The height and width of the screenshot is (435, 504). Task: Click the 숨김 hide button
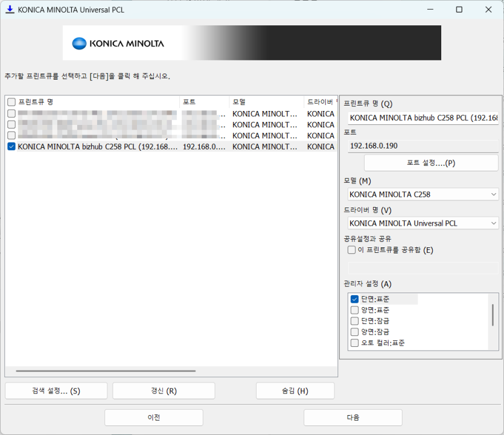[295, 390]
